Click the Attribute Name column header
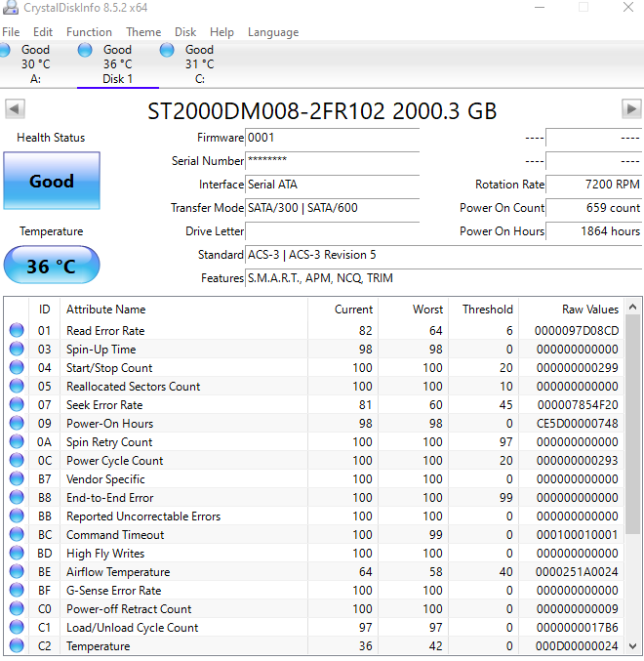The height and width of the screenshot is (661, 644). point(183,310)
